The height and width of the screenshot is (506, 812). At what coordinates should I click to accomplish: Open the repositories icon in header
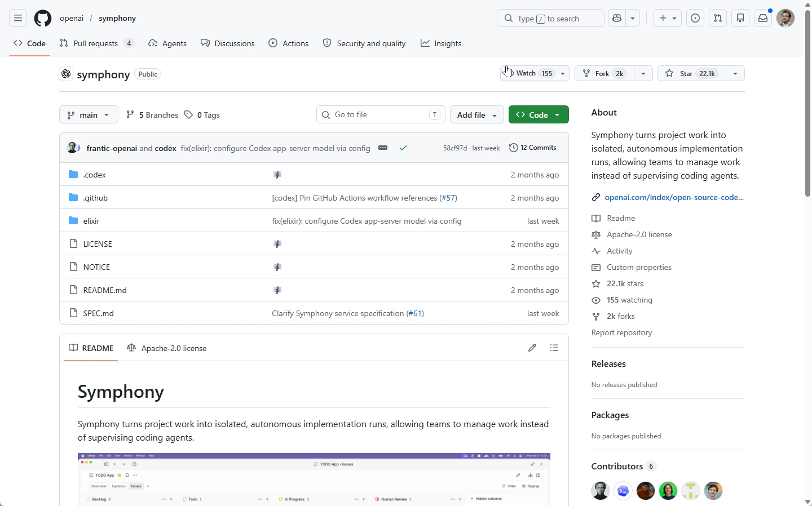click(741, 18)
